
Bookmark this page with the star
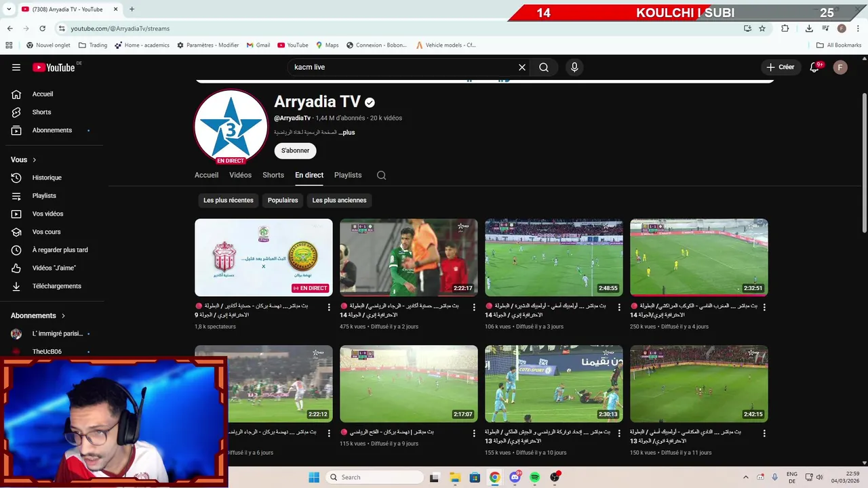point(762,28)
